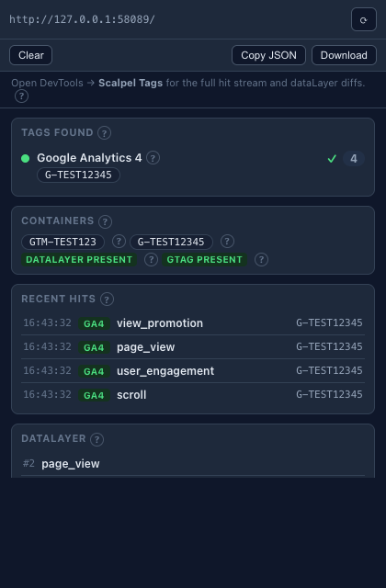Click the reload icon beside the URL

(x=364, y=19)
